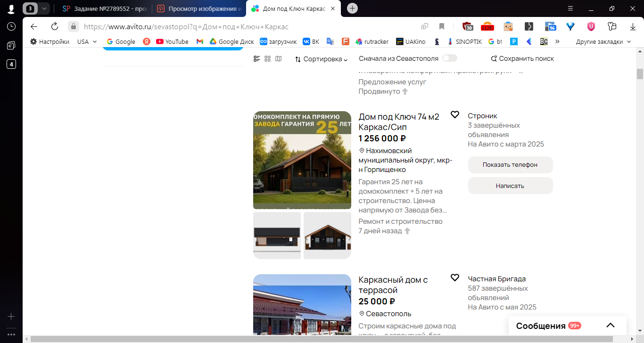Go back to the previous page

pyautogui.click(x=34, y=26)
